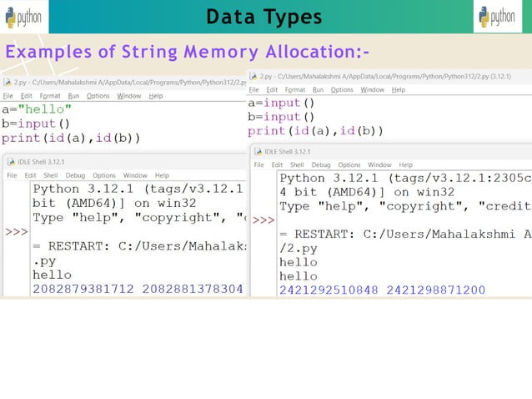
Task: Open File menu in right editor window
Action: (253, 90)
